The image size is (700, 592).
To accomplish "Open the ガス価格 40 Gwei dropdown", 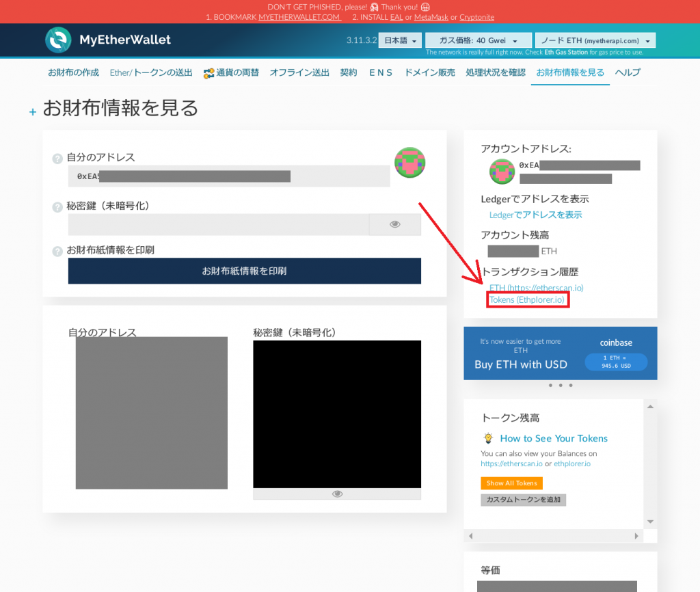I will click(478, 40).
